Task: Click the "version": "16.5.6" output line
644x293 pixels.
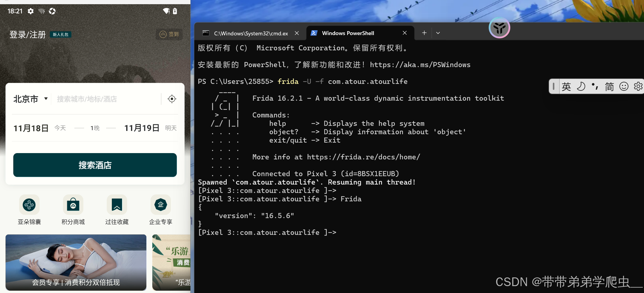Action: (x=254, y=216)
